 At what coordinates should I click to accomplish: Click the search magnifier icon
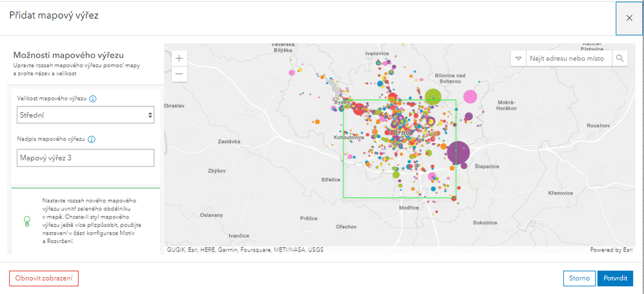pyautogui.click(x=619, y=58)
